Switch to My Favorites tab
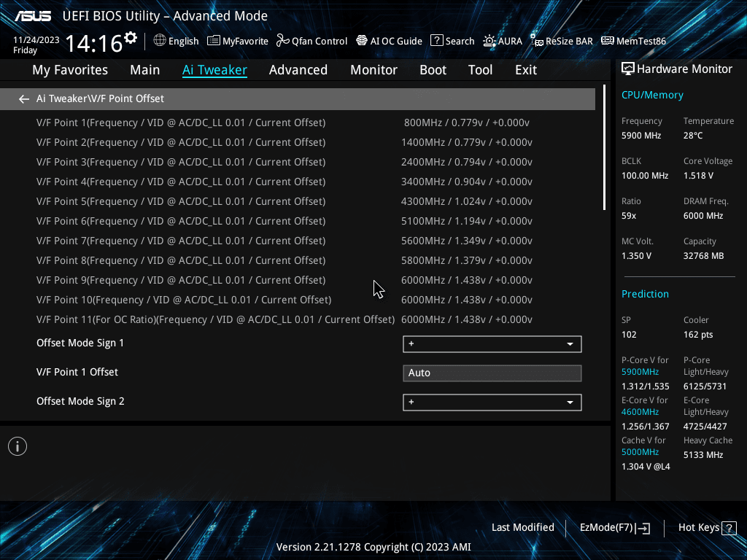The image size is (747, 560). pyautogui.click(x=70, y=70)
